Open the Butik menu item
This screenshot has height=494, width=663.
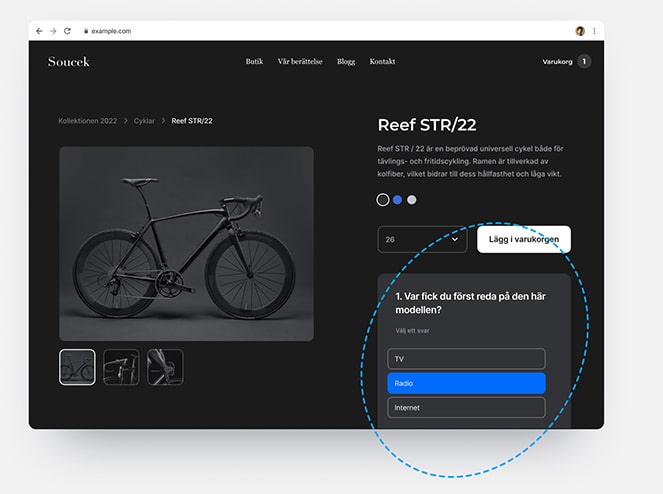pos(255,62)
